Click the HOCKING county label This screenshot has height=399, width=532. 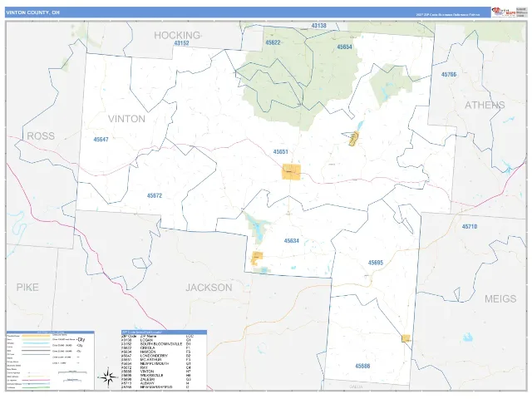tap(178, 35)
